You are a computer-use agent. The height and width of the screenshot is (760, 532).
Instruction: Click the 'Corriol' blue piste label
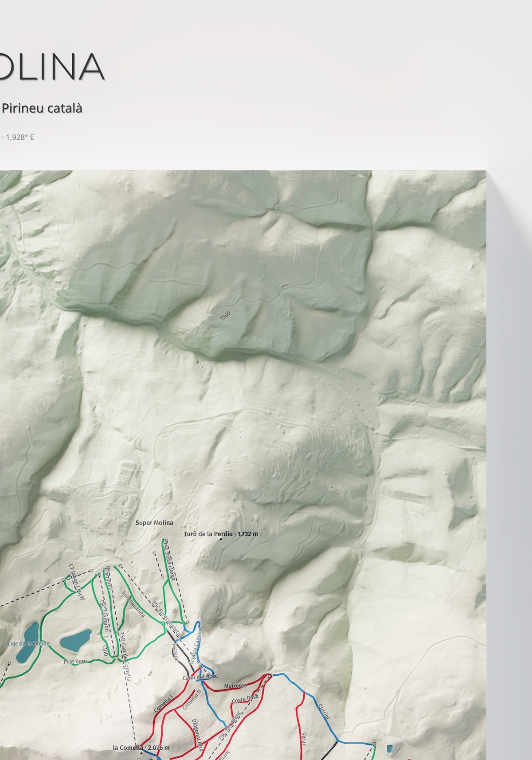point(324,712)
